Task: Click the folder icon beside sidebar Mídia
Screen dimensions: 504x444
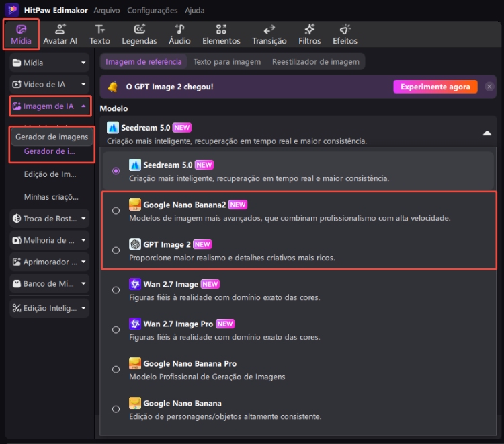Action: click(16, 63)
